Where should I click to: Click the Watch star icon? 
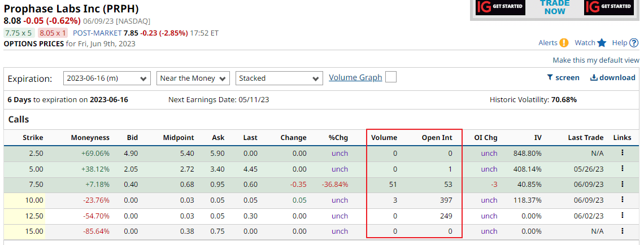(x=602, y=43)
